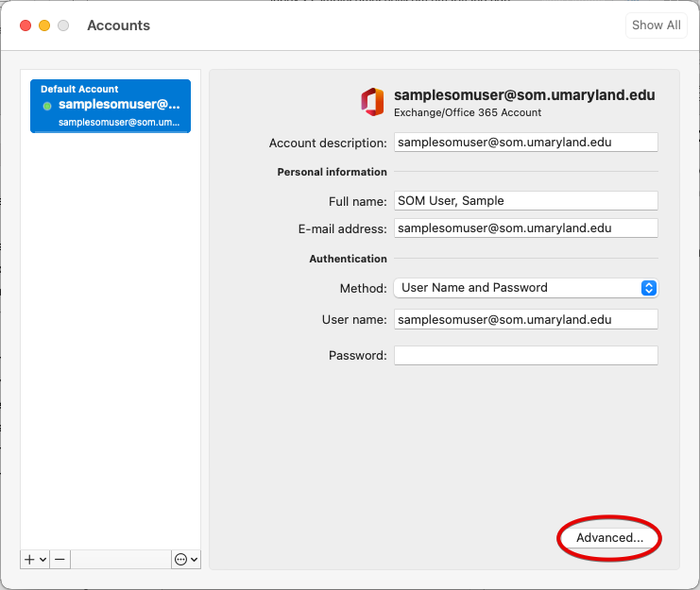The width and height of the screenshot is (700, 590).
Task: Click the User name text box
Action: click(525, 320)
